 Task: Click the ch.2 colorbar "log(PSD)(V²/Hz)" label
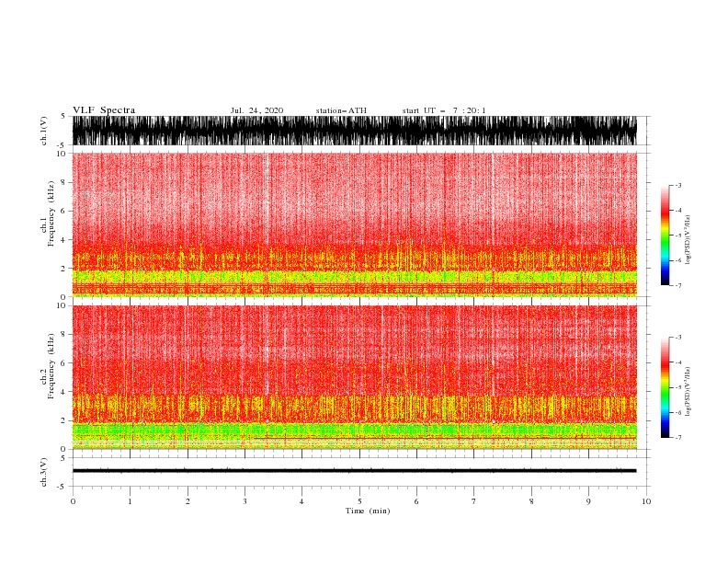pyautogui.click(x=688, y=391)
